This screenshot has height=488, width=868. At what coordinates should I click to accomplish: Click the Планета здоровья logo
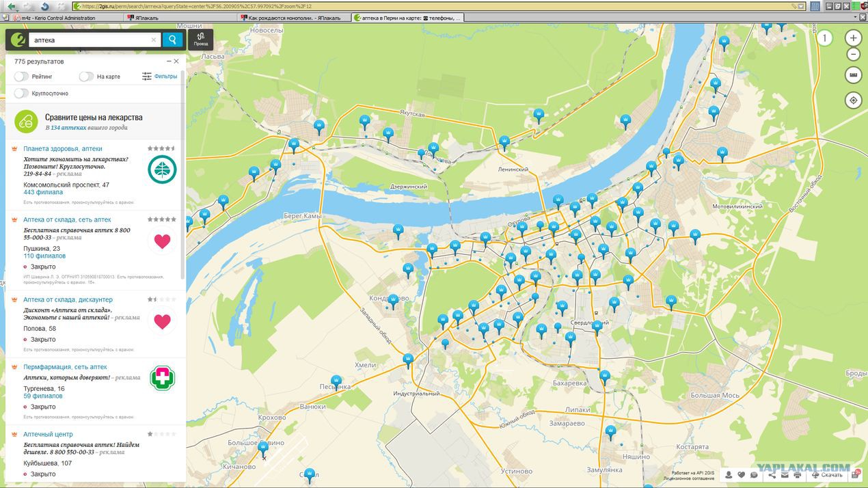point(162,170)
